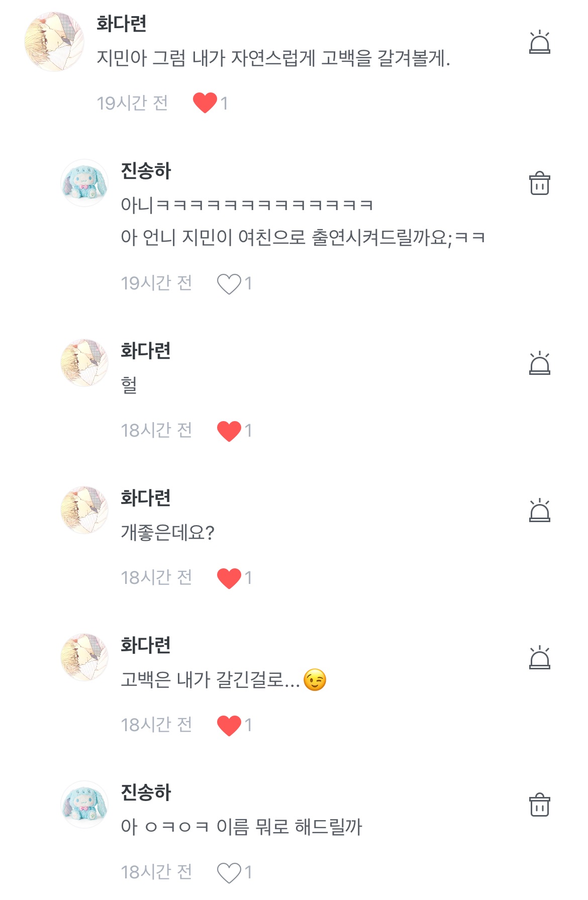Open 화다련 profile picture on top comment
This screenshot has width=588, height=900.
[x=54, y=42]
